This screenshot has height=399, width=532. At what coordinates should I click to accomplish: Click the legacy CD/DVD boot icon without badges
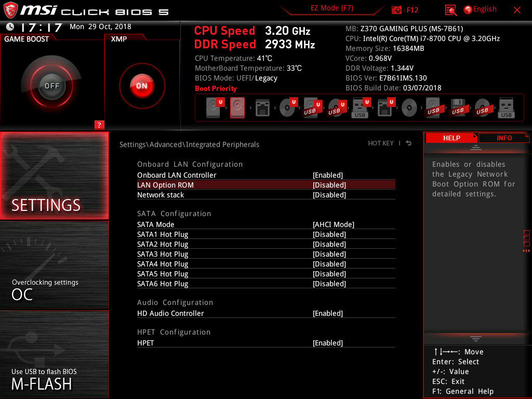409,108
